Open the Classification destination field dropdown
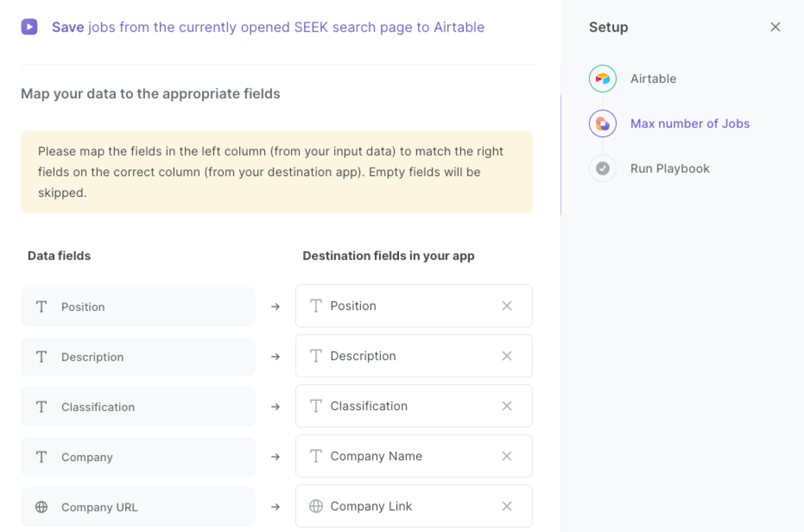Screen dimensions: 804x532 [x=414, y=406]
